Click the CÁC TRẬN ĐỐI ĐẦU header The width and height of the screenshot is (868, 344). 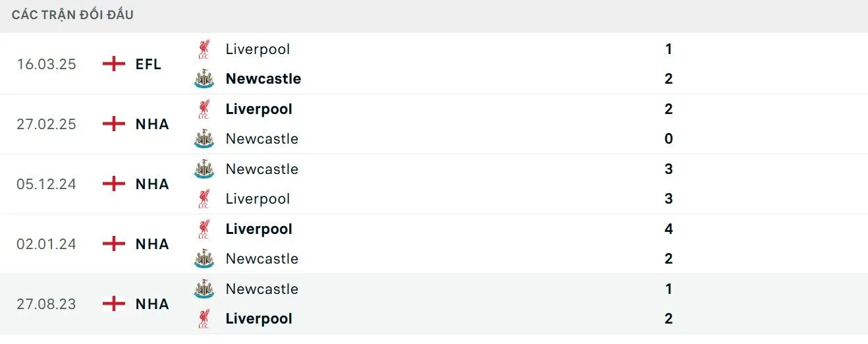coord(72,14)
